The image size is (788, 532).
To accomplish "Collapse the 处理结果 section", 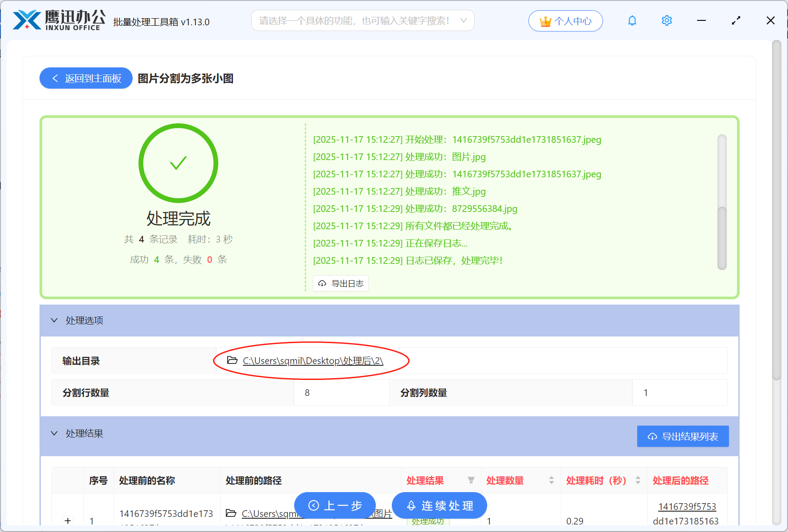I will coord(54,433).
